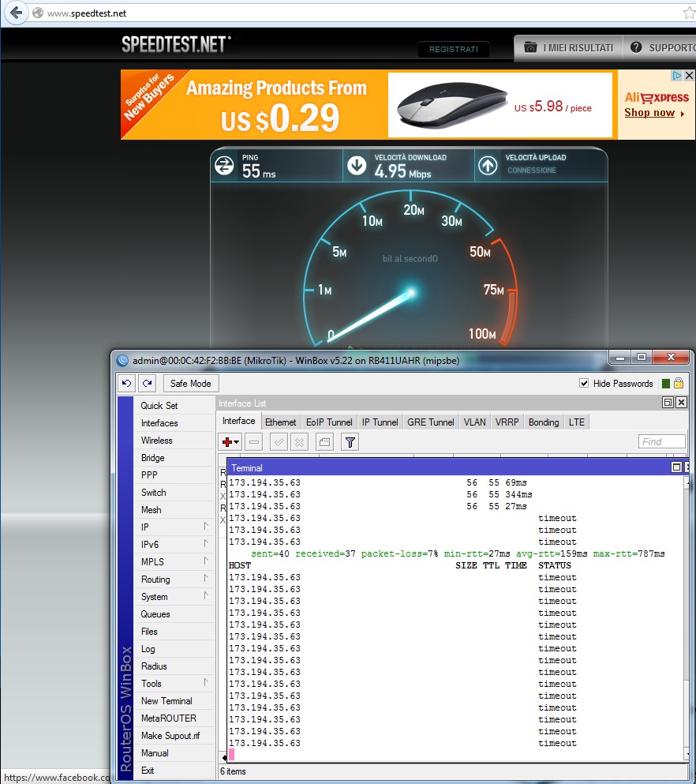The width and height of the screenshot is (696, 784).
Task: Click the upload arrow circle icon
Action: 488,166
